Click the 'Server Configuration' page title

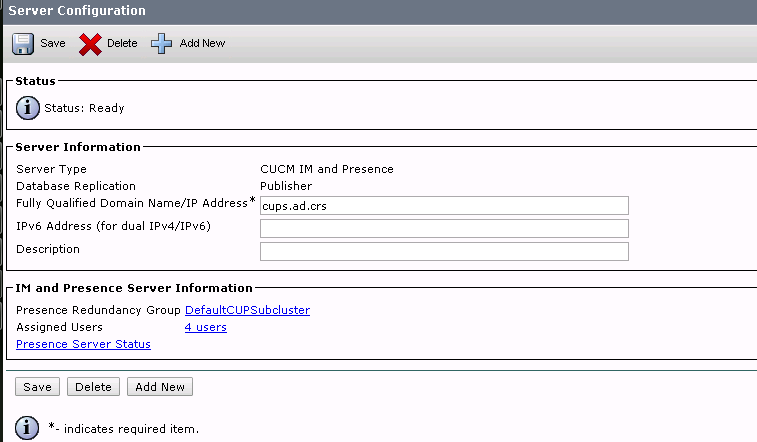[77, 11]
